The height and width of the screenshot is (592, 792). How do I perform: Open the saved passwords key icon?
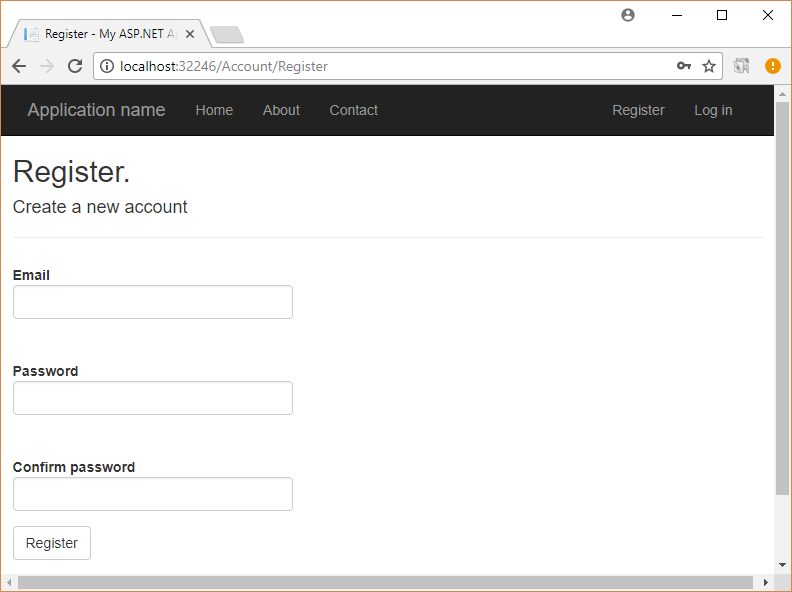(x=684, y=66)
